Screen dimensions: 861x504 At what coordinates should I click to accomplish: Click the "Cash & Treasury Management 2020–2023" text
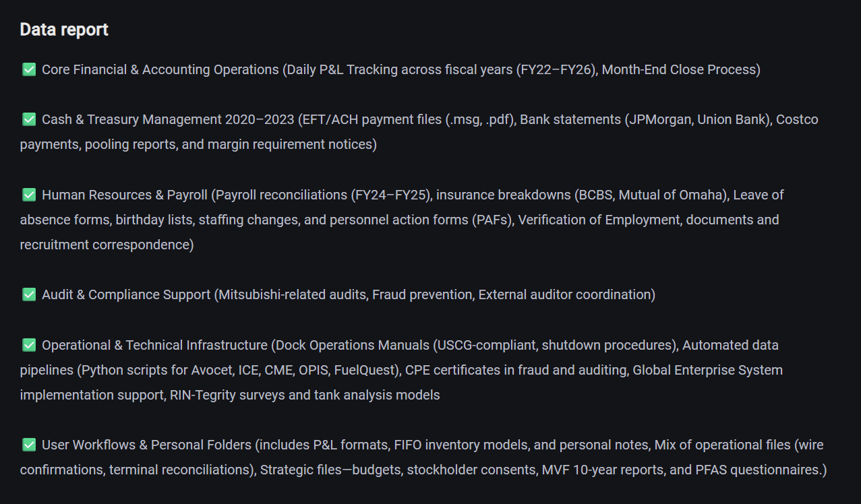168,119
